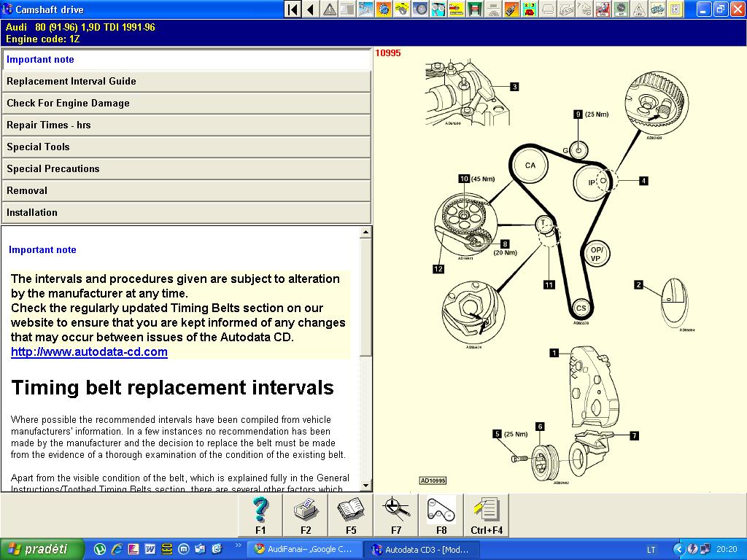Click the OP/VP pulley label in the diagram
Viewport: 747px width, 560px height.
pos(596,254)
